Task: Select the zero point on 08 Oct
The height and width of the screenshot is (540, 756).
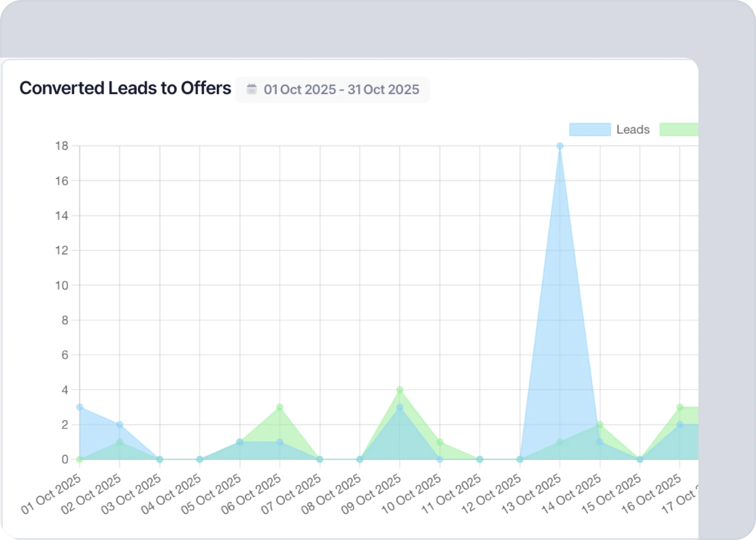Action: [x=360, y=459]
